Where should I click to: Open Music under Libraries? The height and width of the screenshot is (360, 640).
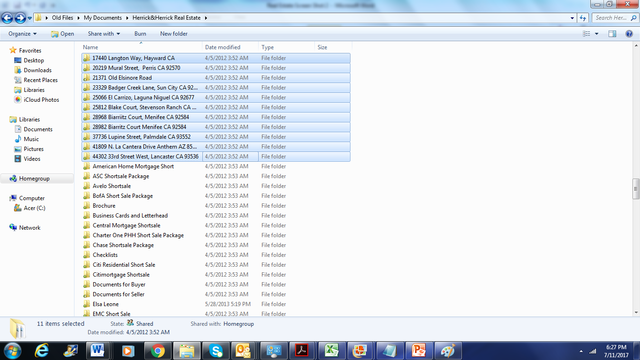[31, 139]
